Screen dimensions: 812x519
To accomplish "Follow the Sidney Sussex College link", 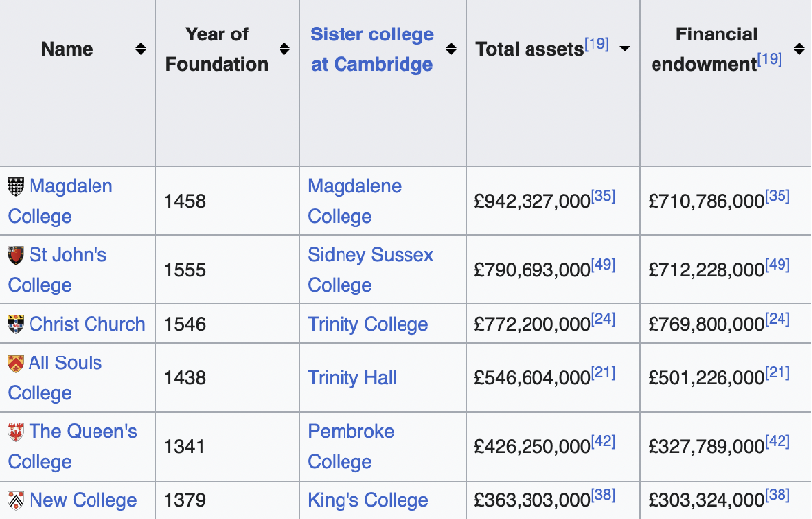I will point(370,270).
